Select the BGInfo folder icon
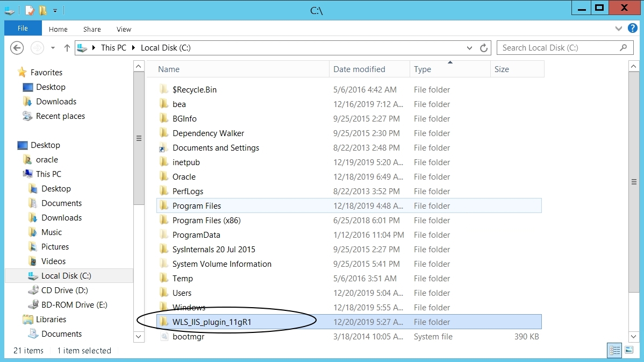The height and width of the screenshot is (362, 644). coord(164,118)
